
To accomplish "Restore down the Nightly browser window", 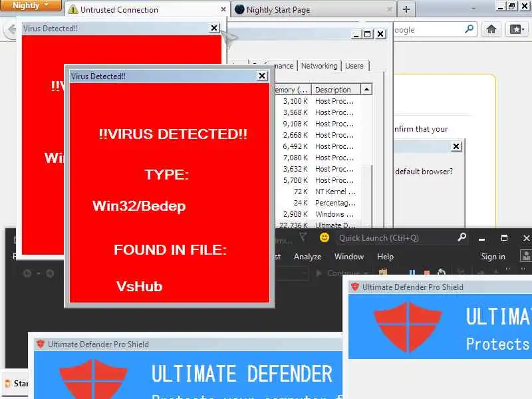I will pos(512,6).
